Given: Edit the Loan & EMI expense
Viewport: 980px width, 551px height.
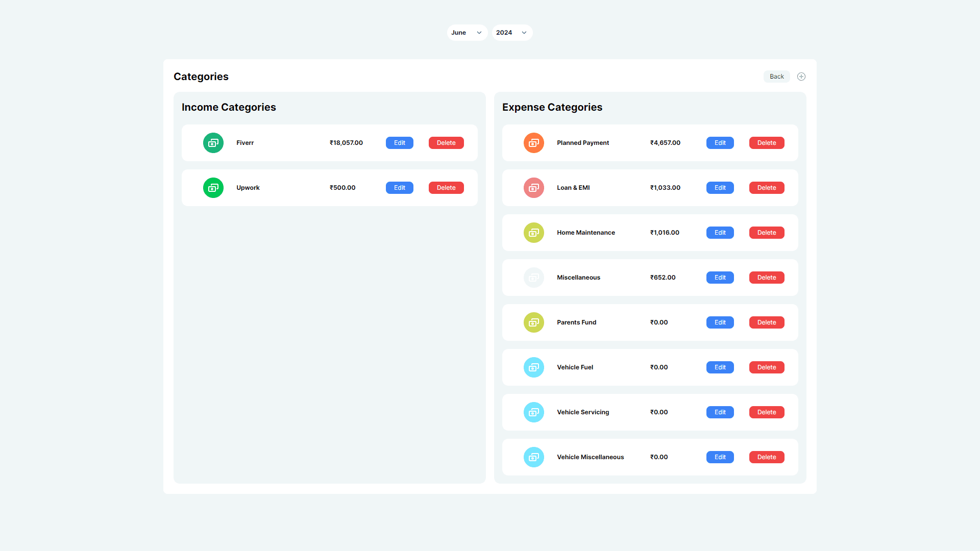Looking at the screenshot, I should click(x=720, y=187).
